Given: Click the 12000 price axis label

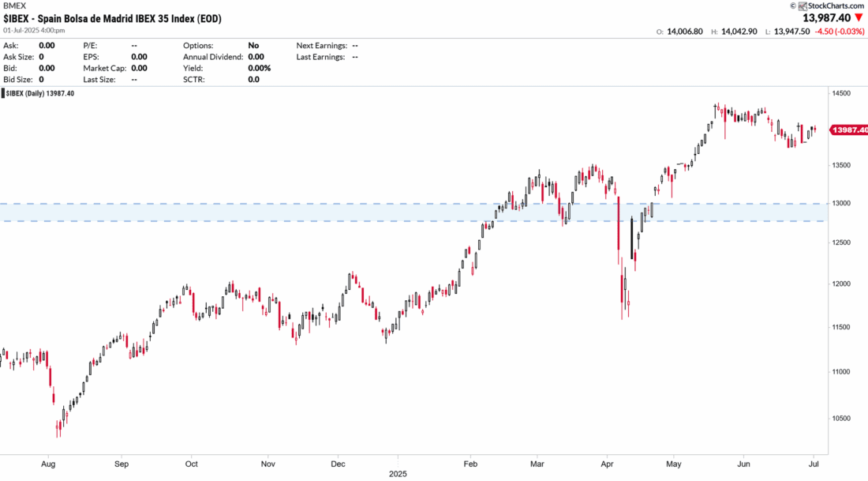Looking at the screenshot, I should (841, 284).
